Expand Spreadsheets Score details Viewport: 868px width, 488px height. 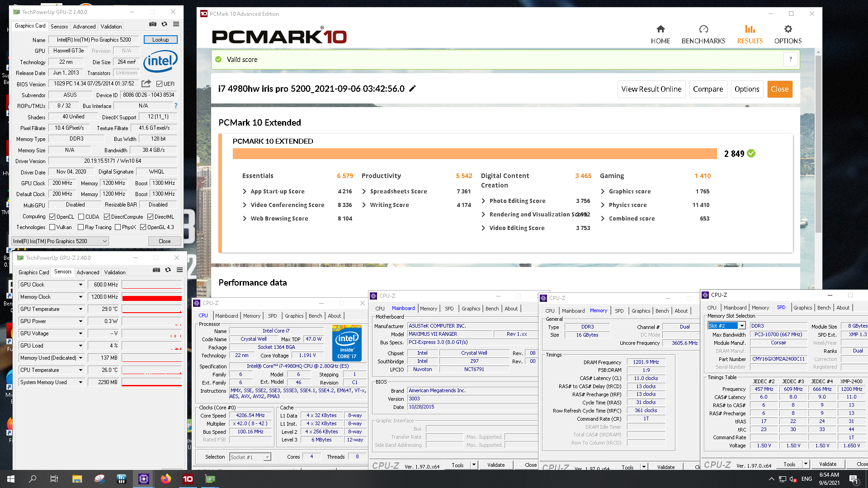coord(364,192)
